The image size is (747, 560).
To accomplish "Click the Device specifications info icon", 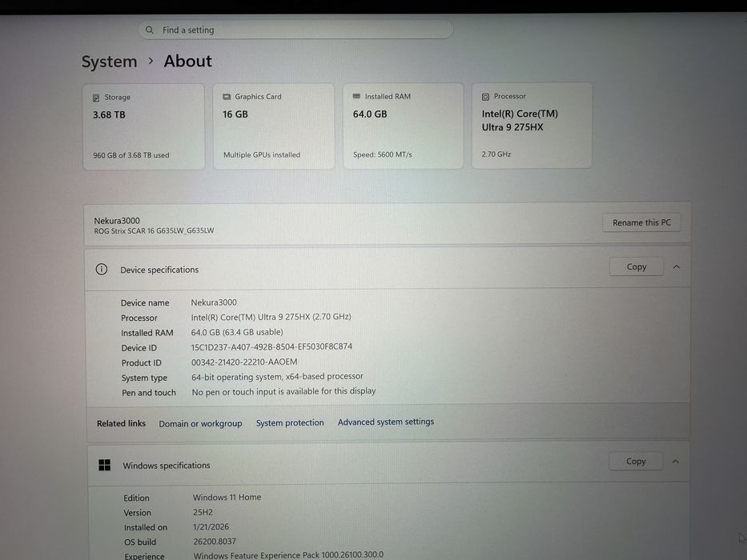I will pos(102,269).
